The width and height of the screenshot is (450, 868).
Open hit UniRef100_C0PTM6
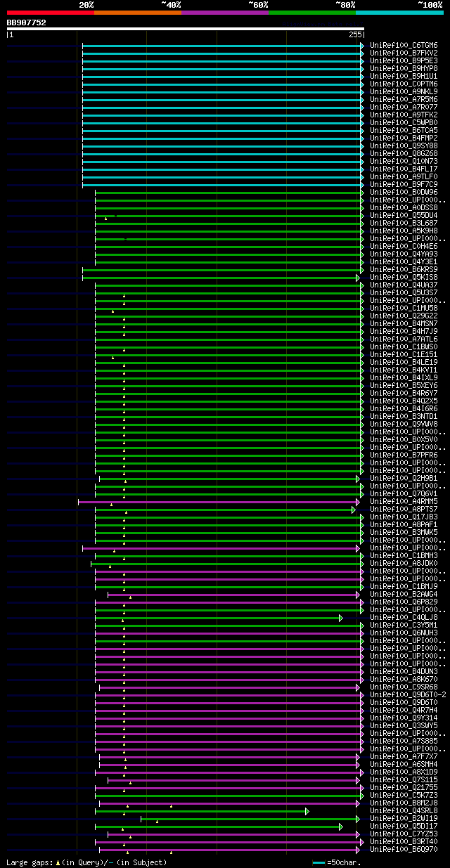(x=404, y=84)
